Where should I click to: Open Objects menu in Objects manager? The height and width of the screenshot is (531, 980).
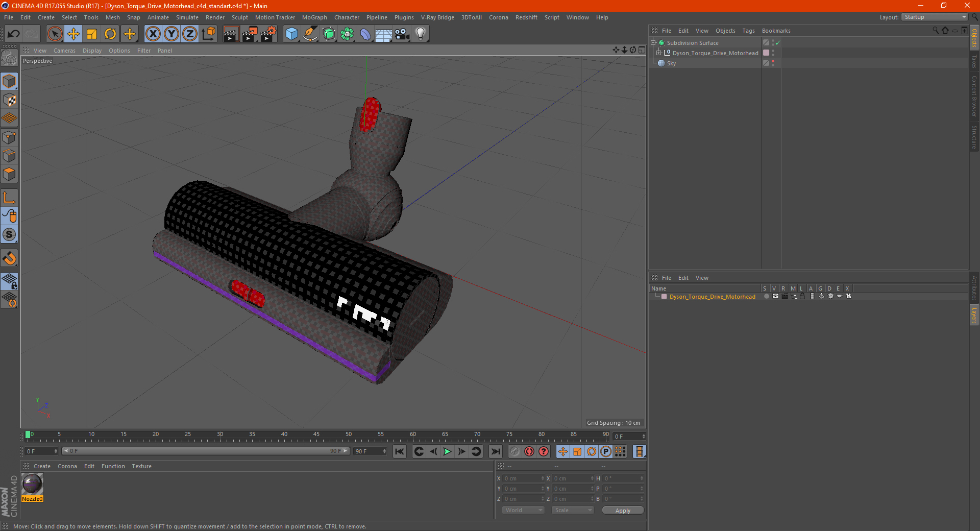tap(725, 31)
